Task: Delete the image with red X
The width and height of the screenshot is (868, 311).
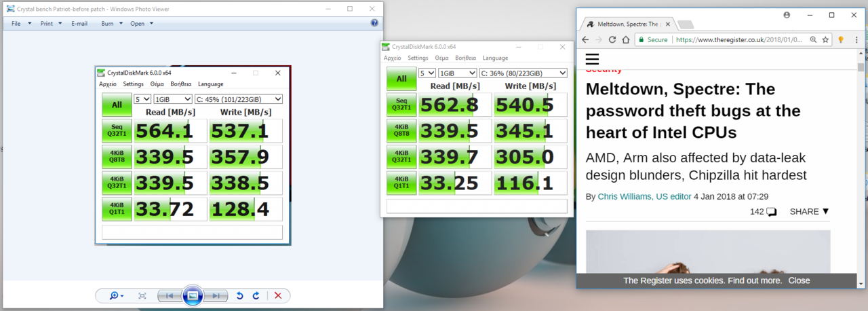Action: tap(277, 295)
